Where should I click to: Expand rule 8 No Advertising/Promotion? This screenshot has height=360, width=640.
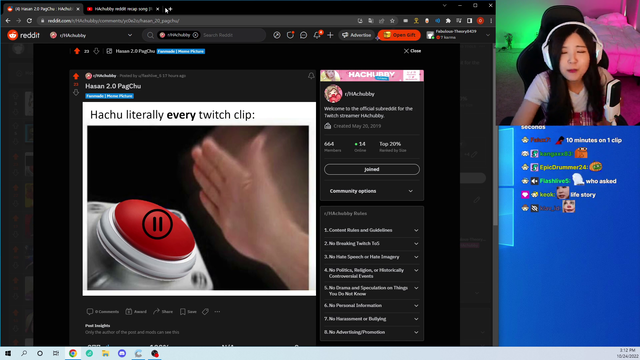tap(371, 332)
